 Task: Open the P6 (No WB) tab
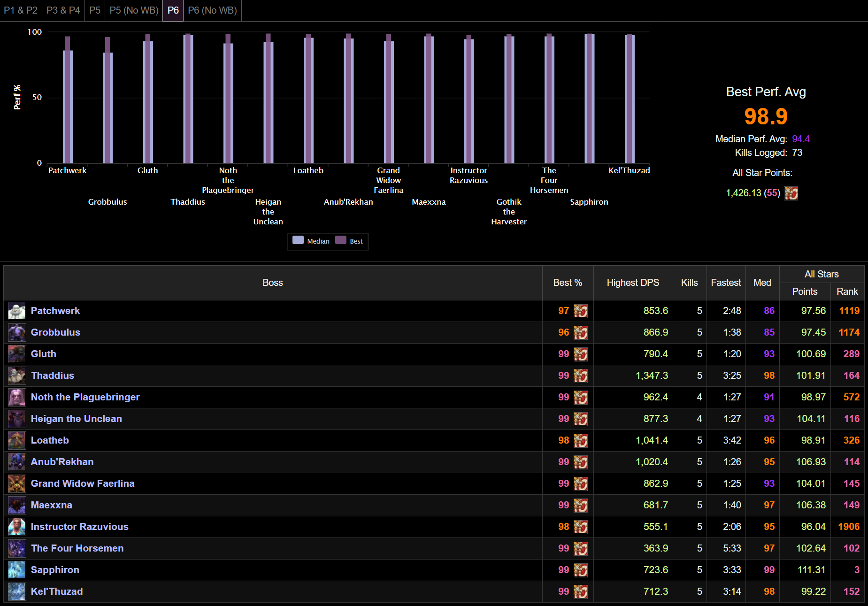click(x=212, y=10)
